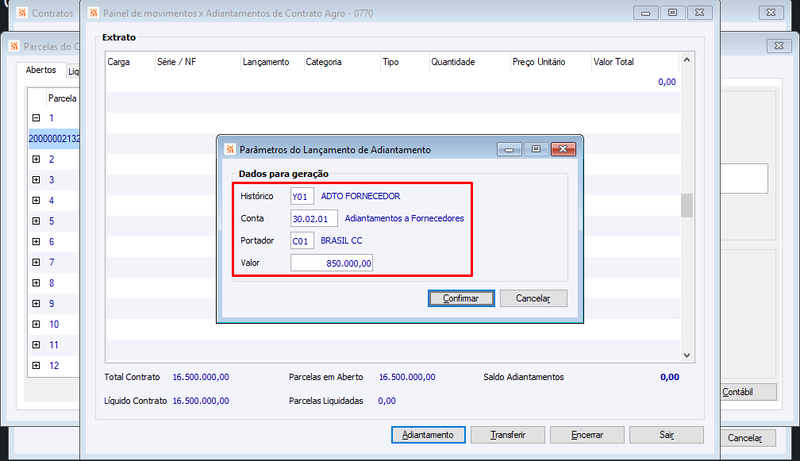
Task: Click the Painel de movimentos window app icon
Action: click(x=93, y=13)
